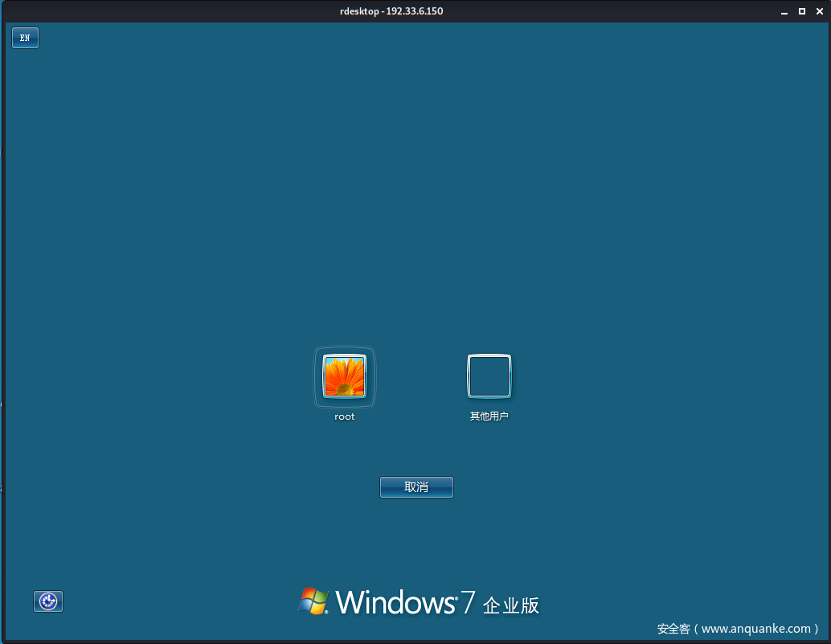Screen dimensions: 831x644
Task: Choose the blank 其他用户 account tile
Action: click(489, 376)
